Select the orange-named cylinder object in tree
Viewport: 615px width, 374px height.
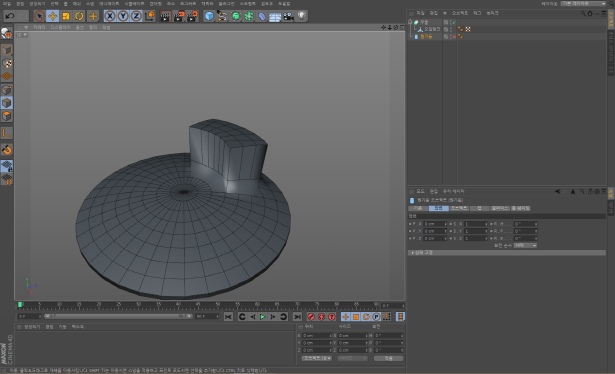(x=426, y=37)
